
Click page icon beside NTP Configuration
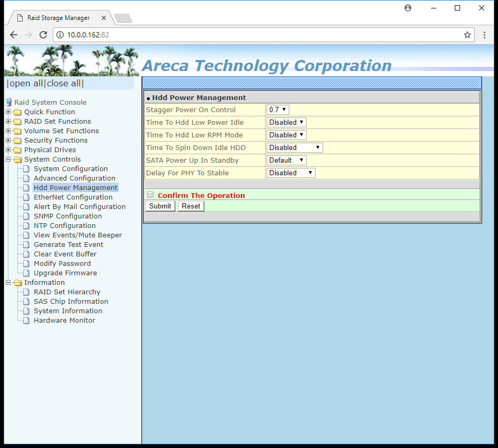point(26,226)
